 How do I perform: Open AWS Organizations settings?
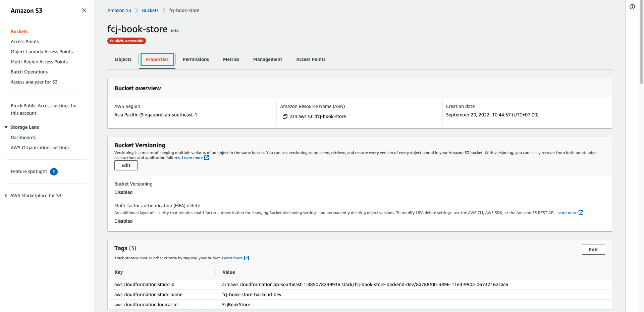click(40, 148)
